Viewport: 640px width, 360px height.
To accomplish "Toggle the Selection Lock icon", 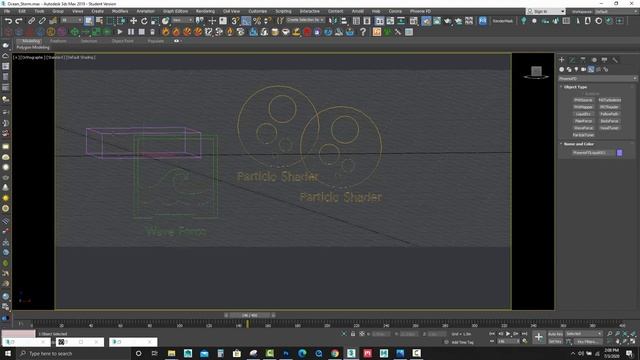I will pyautogui.click(x=353, y=334).
